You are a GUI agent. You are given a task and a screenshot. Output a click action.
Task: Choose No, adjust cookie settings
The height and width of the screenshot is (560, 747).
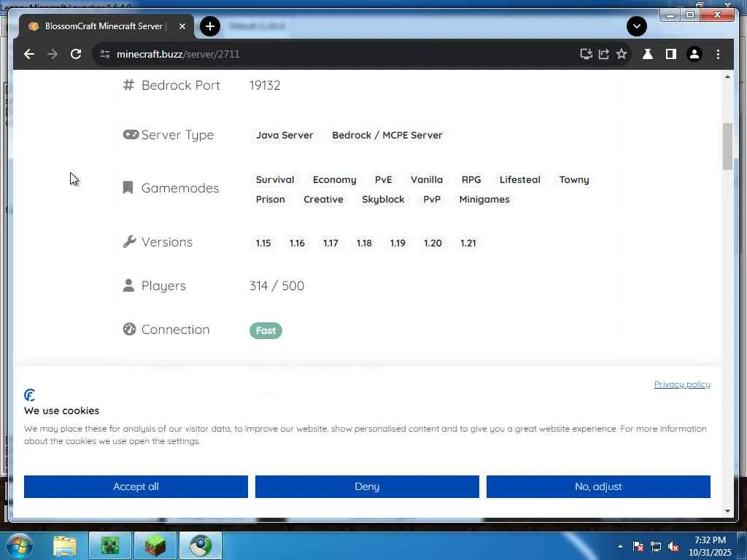coord(598,486)
